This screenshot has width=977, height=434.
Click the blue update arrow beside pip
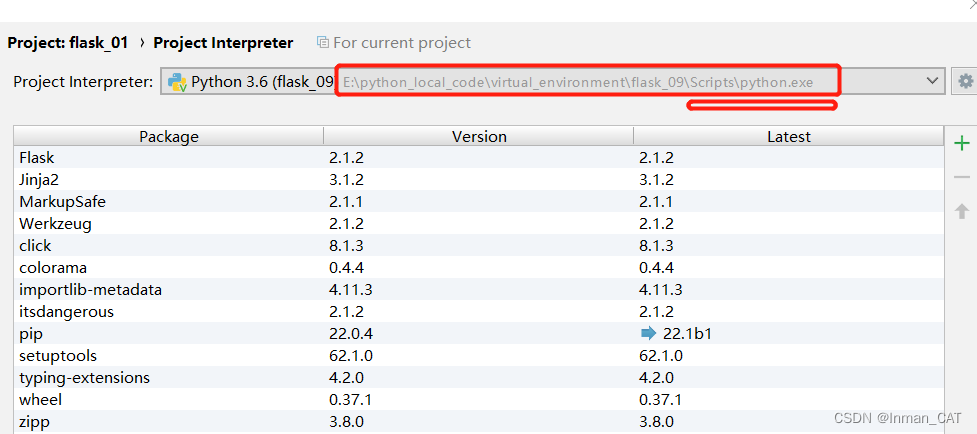[648, 334]
